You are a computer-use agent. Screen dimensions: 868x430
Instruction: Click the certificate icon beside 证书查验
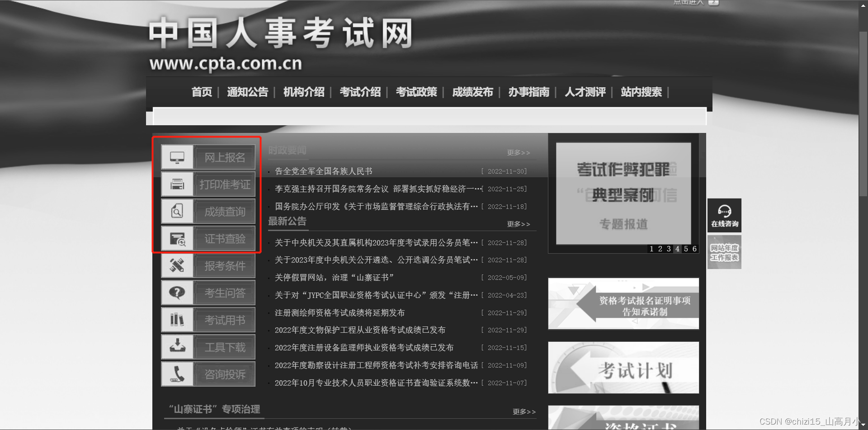[177, 239]
